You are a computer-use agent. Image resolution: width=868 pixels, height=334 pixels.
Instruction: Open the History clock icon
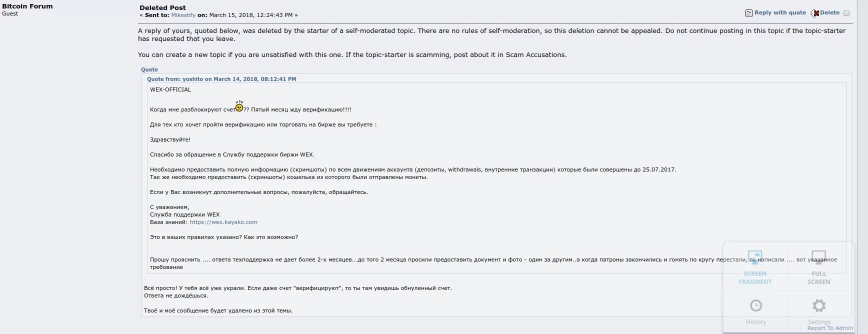[755, 305]
